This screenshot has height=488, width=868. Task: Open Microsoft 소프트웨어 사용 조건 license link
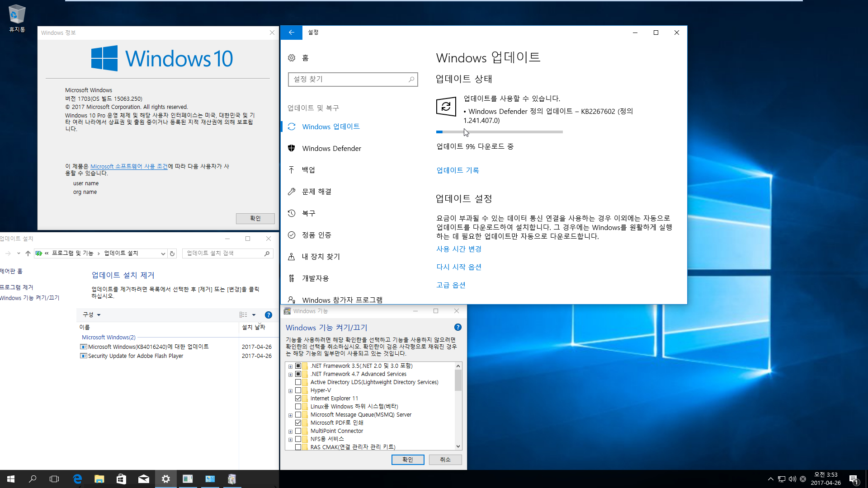[x=129, y=166]
